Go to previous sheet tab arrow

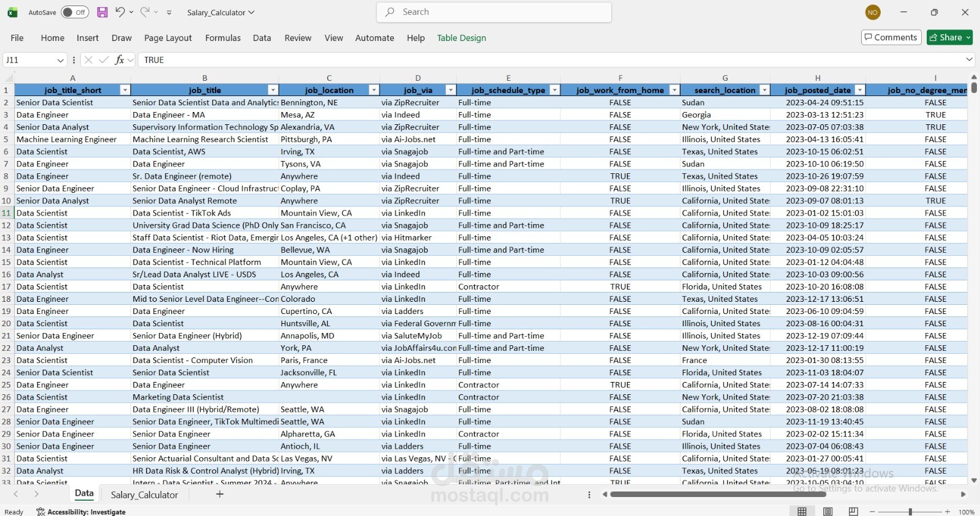[x=16, y=494]
